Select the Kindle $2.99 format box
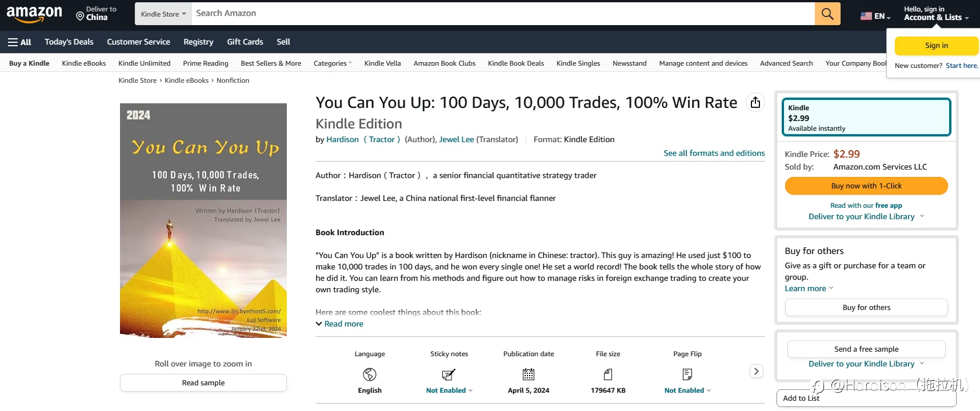 tap(866, 117)
